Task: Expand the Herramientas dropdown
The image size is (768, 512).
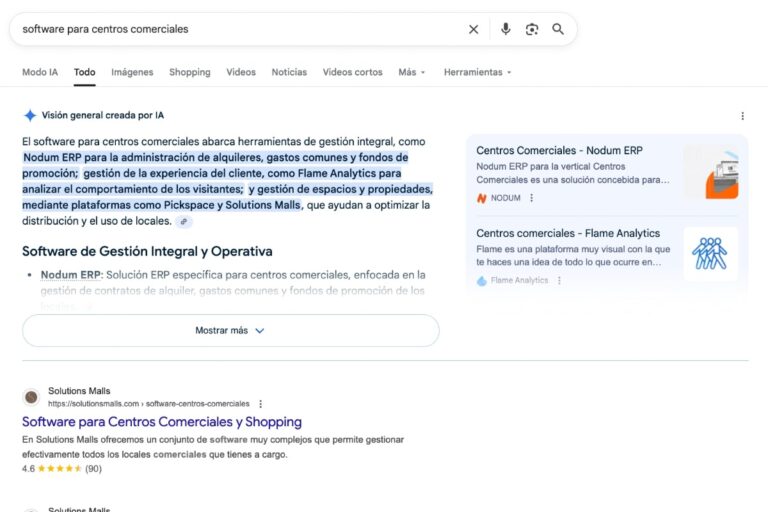Action: pos(477,72)
